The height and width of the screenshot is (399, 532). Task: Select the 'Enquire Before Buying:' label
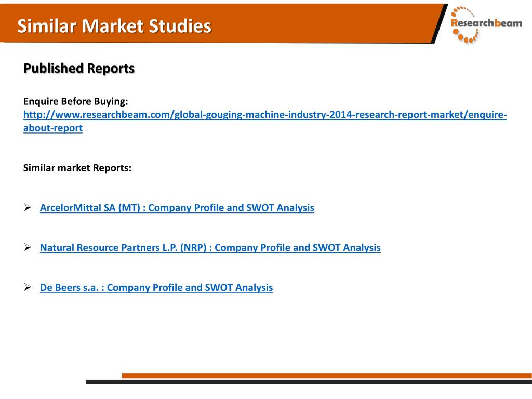[x=76, y=101]
